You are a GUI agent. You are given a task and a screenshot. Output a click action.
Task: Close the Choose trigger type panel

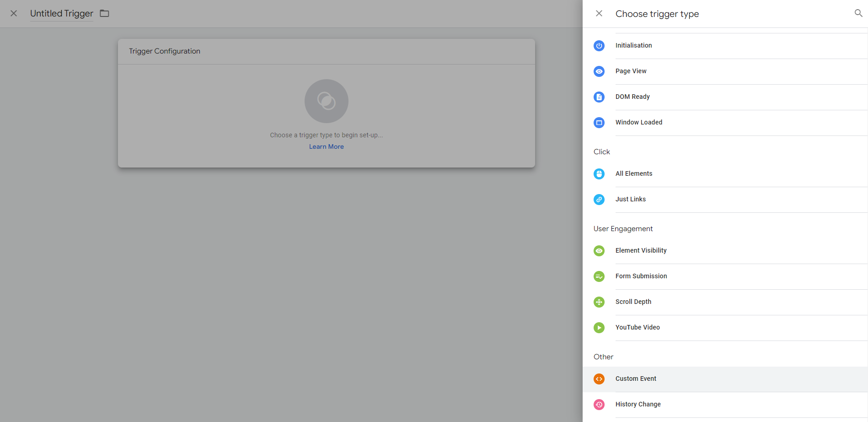click(x=599, y=13)
